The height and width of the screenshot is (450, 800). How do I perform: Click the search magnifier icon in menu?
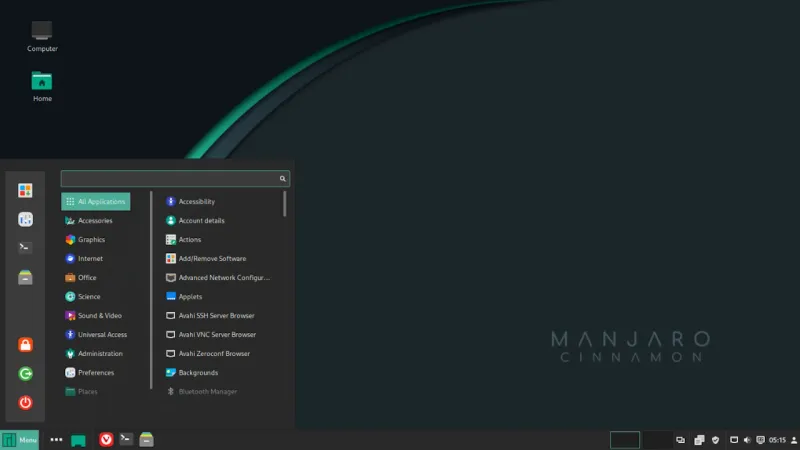(x=282, y=179)
